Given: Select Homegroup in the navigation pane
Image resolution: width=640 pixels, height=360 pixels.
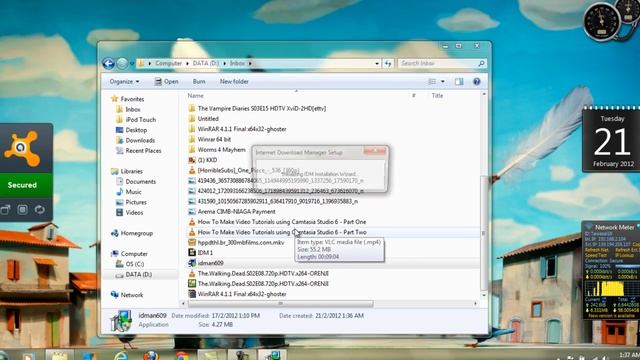Looking at the screenshot, I should click(136, 233).
